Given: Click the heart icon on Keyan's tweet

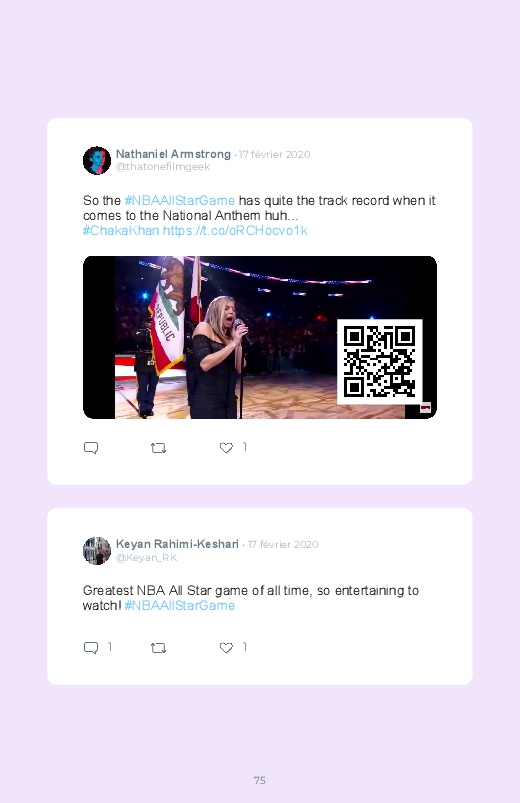Looking at the screenshot, I should tap(226, 648).
